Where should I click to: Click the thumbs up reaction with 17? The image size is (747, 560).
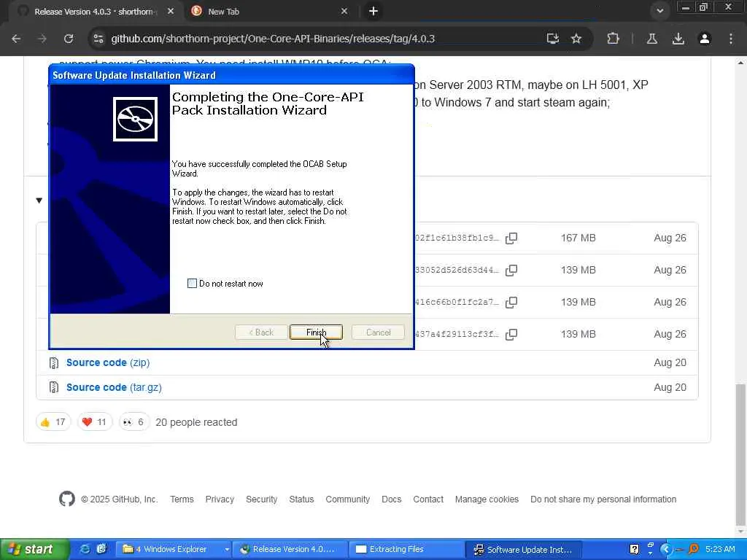[x=53, y=422]
